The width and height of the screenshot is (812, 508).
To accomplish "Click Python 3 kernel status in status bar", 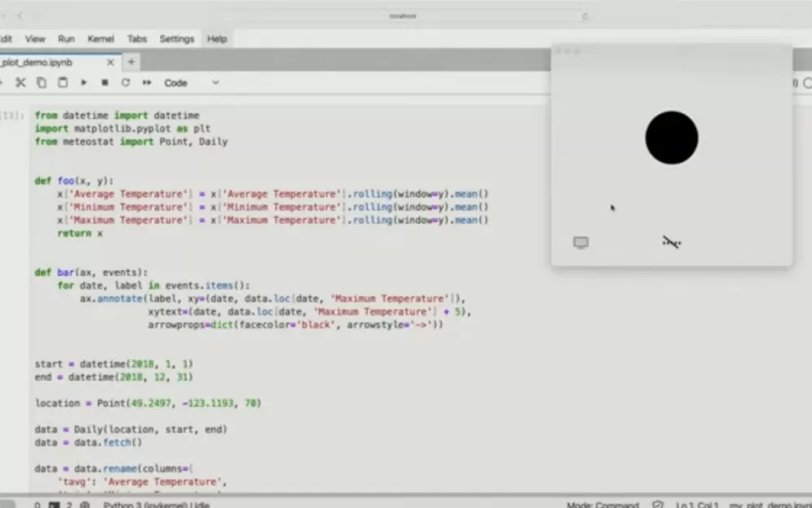I will 156,505.
